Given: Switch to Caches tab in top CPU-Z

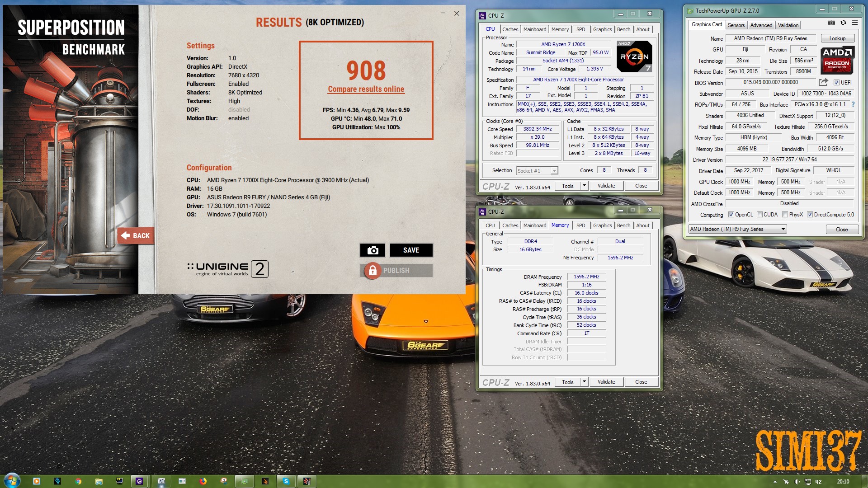Looking at the screenshot, I should (x=510, y=29).
